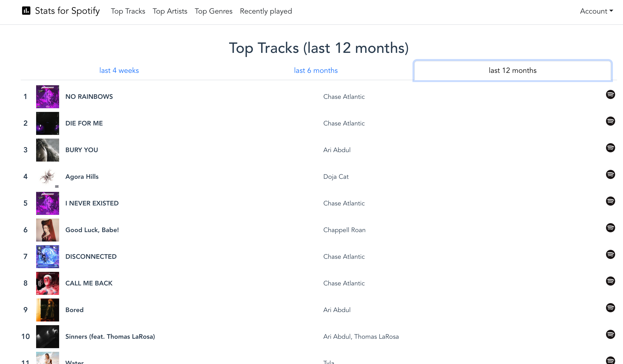Click the NO RAINBOWS album thumbnail
This screenshot has height=364, width=623.
click(x=48, y=96)
